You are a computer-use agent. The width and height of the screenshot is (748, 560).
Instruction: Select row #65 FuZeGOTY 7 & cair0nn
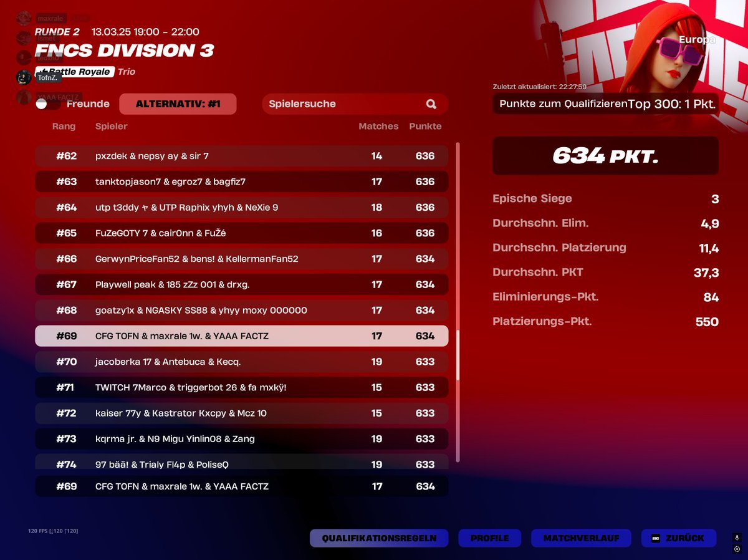pyautogui.click(x=242, y=233)
